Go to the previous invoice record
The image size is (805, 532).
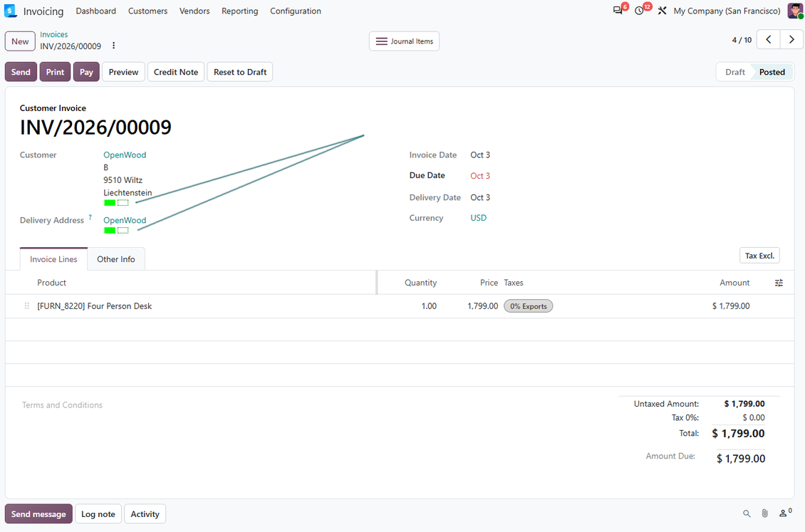pos(769,39)
